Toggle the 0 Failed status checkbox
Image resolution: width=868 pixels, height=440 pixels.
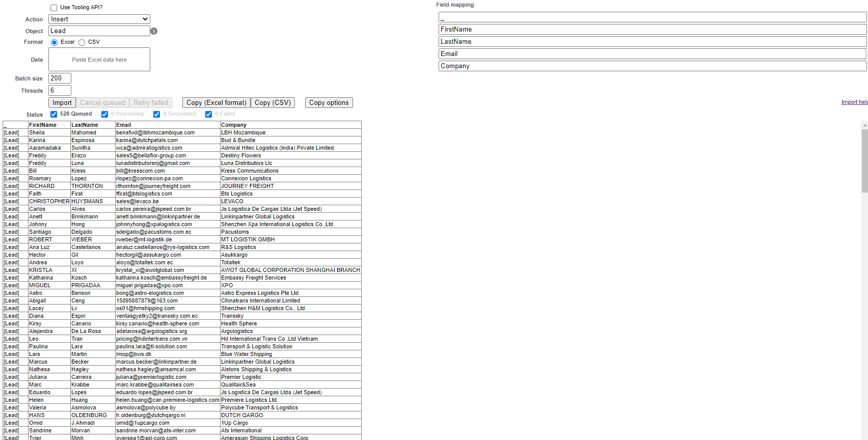[x=208, y=114]
